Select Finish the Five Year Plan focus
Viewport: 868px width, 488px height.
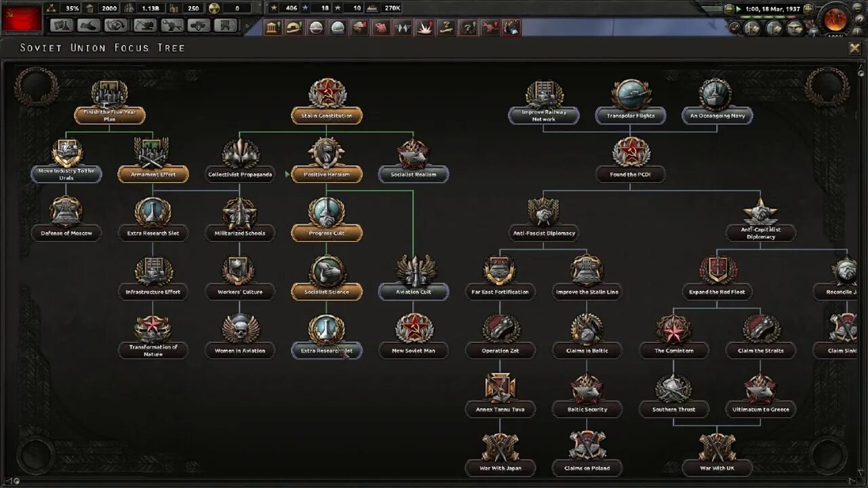[x=109, y=102]
